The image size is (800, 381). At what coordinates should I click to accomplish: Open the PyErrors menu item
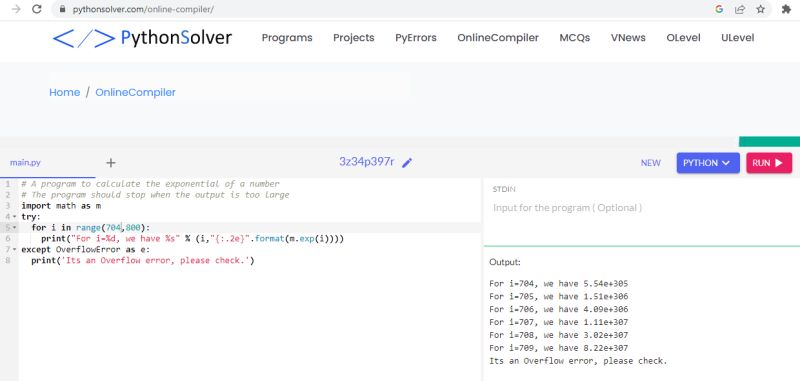(416, 38)
